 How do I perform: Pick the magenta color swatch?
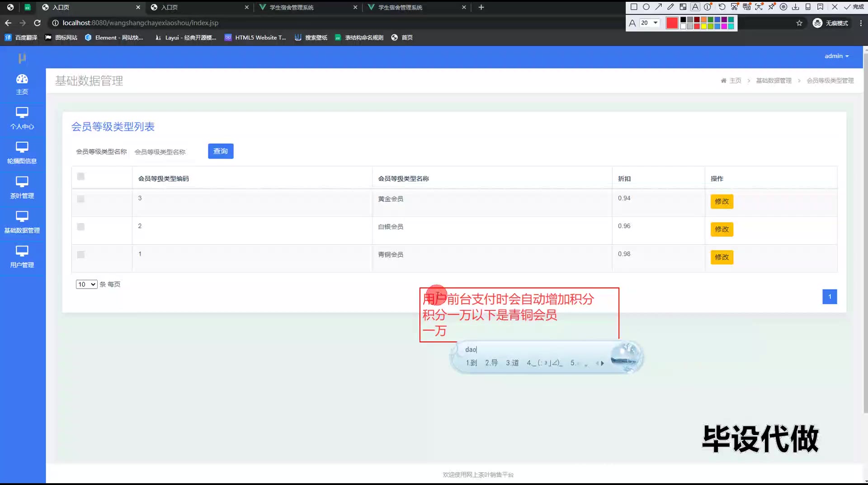[x=724, y=26]
